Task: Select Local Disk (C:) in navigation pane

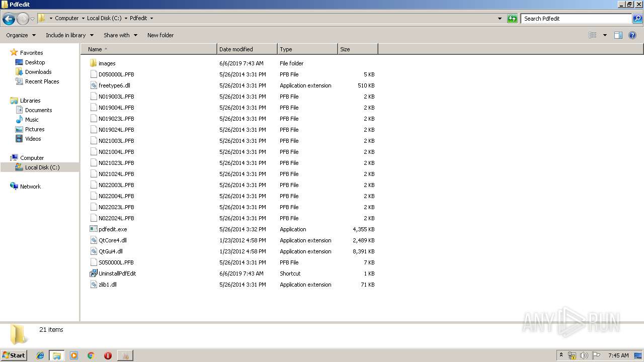Action: [42, 167]
